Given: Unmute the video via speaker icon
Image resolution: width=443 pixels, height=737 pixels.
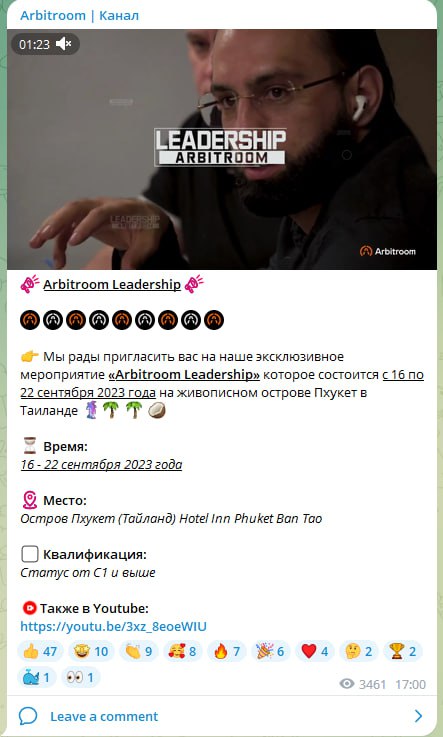Looking at the screenshot, I should [x=63, y=44].
